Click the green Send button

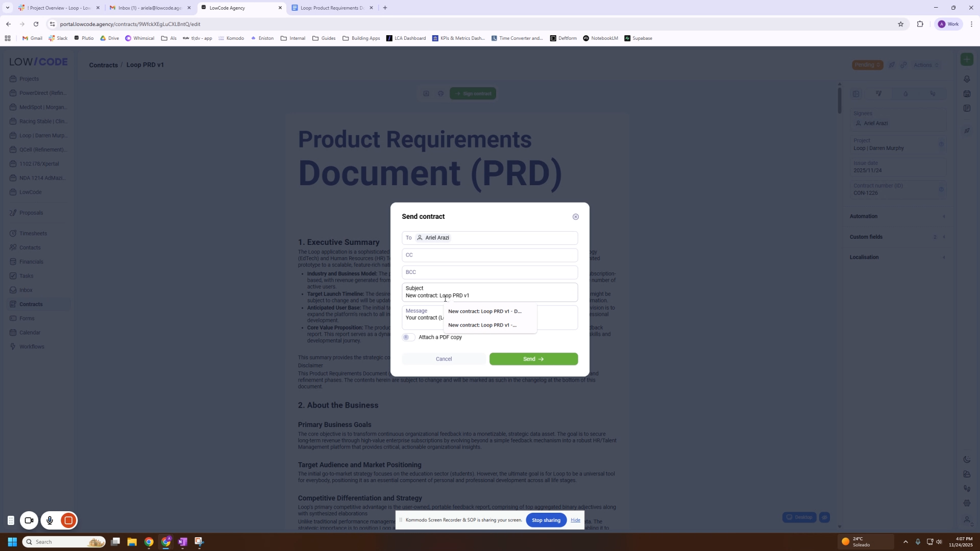[x=533, y=359]
